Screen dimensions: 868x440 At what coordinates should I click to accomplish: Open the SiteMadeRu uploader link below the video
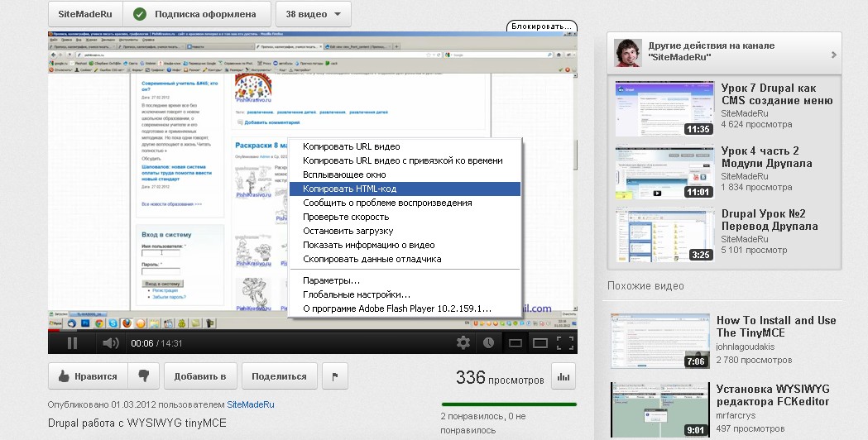coord(250,404)
